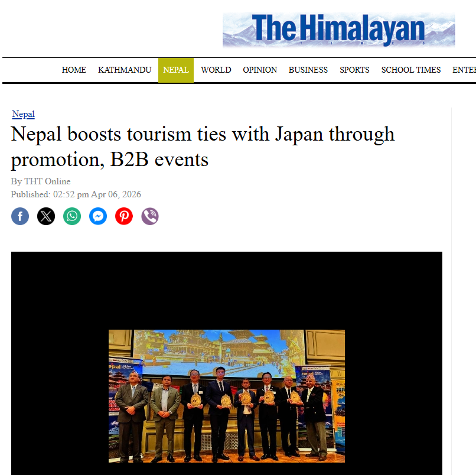Share article on Facebook
The height and width of the screenshot is (475, 476).
(20, 216)
